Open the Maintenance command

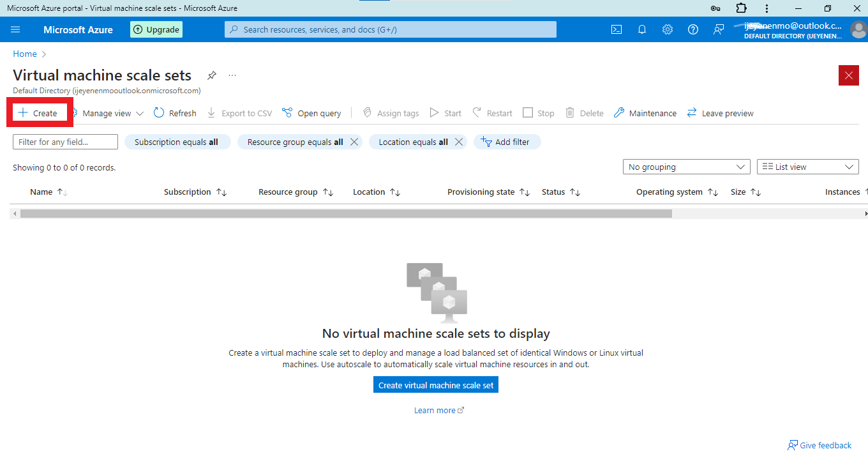coord(645,113)
